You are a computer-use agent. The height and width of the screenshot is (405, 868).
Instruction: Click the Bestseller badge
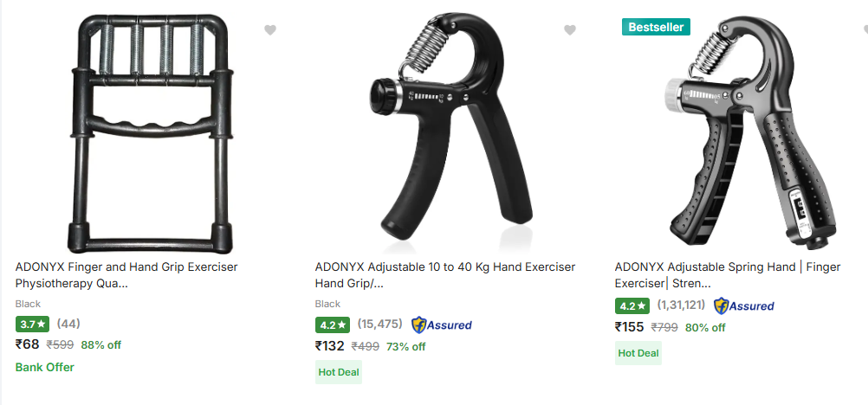coord(656,27)
